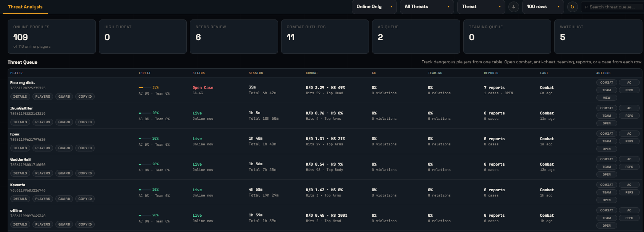Screen dimensions: 644x232
Task: Open the Threat sort dropdown
Action: [481, 7]
